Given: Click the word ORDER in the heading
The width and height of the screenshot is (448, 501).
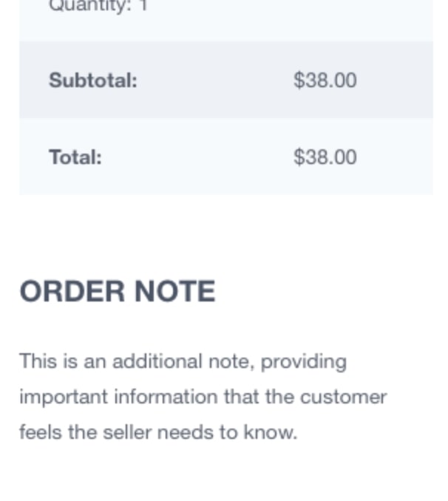Looking at the screenshot, I should [x=72, y=291].
